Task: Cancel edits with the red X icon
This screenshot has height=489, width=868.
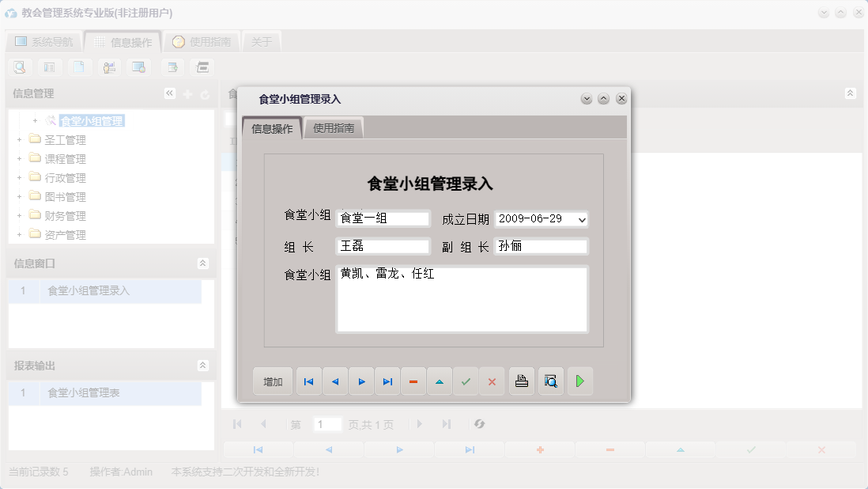Action: click(x=492, y=381)
